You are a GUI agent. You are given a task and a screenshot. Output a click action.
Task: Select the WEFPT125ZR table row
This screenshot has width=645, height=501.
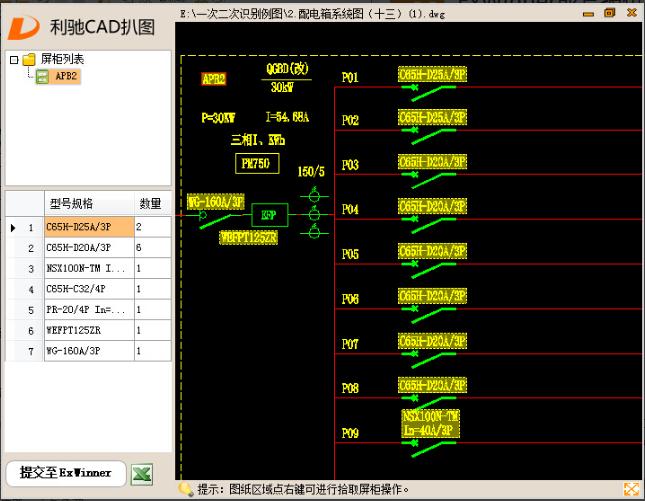(x=87, y=330)
